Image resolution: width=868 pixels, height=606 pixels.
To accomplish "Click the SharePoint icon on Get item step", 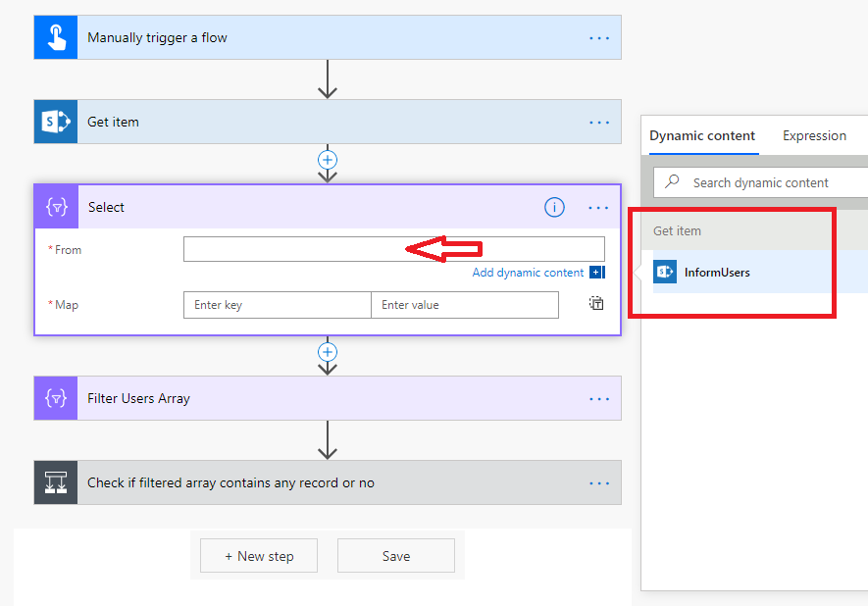I will [x=55, y=121].
